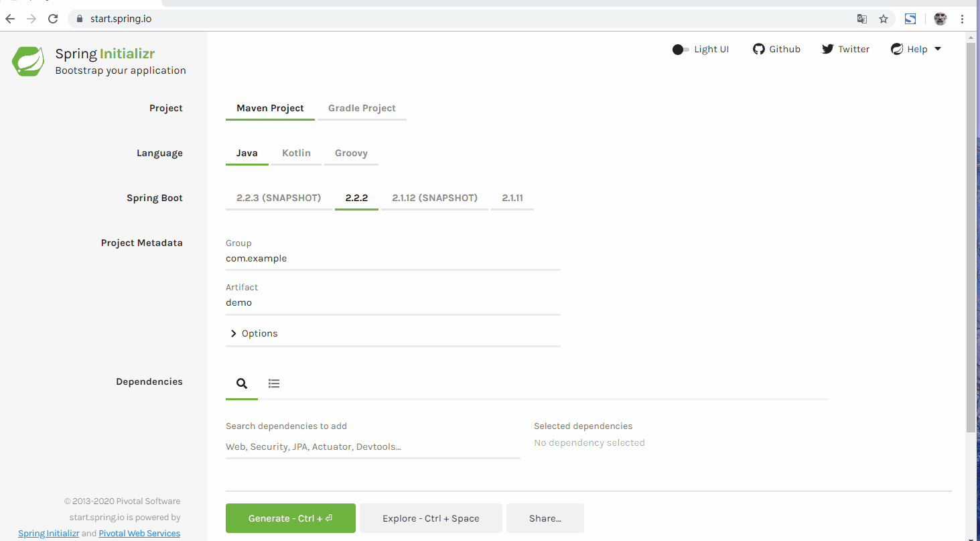Click the Group field com.example
The height and width of the screenshot is (541, 980).
(x=393, y=259)
